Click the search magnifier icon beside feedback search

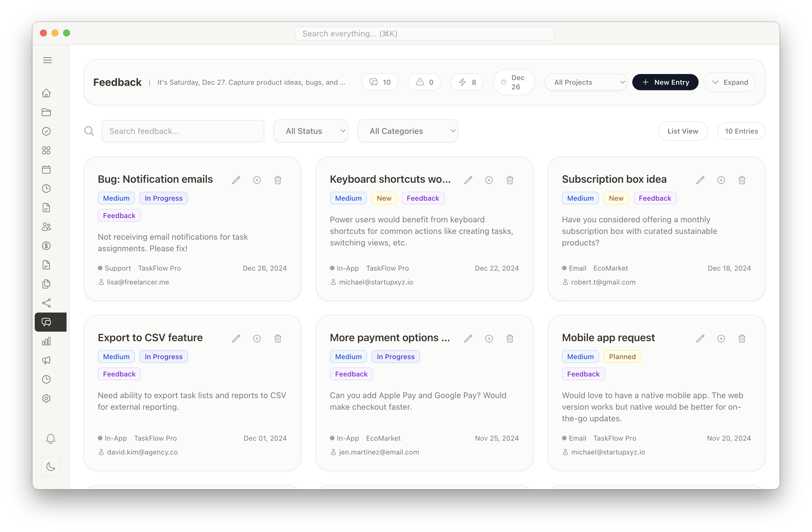(x=89, y=131)
